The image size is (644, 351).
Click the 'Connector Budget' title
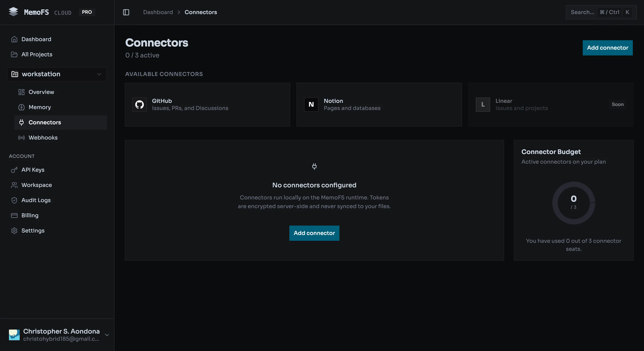[551, 152]
